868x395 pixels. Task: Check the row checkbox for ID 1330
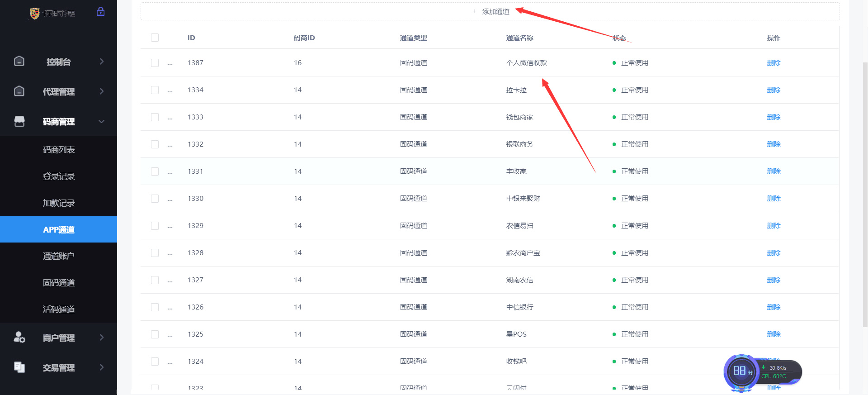pyautogui.click(x=155, y=198)
